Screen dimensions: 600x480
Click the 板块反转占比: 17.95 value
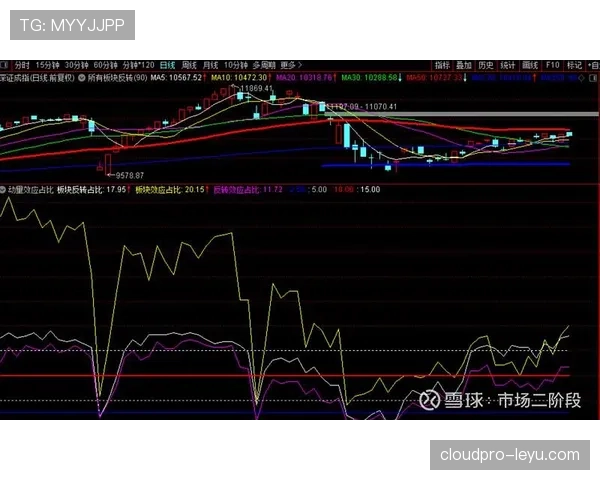[91, 189]
